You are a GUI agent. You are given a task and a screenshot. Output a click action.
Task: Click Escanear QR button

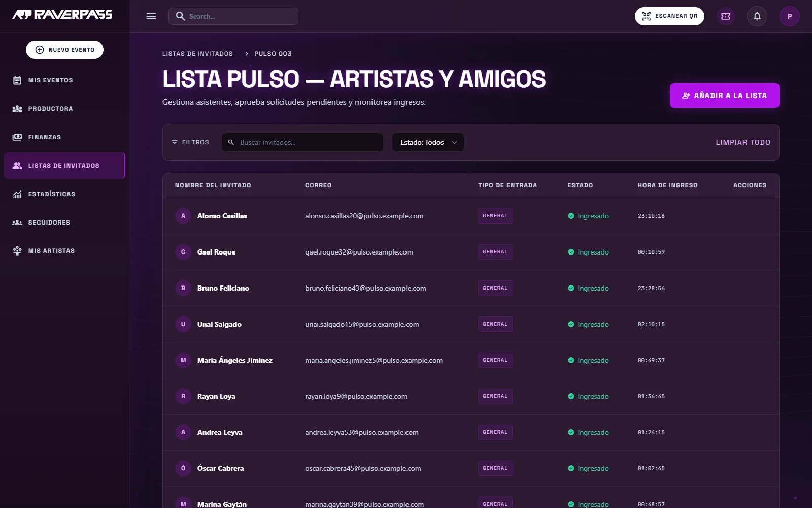click(669, 16)
